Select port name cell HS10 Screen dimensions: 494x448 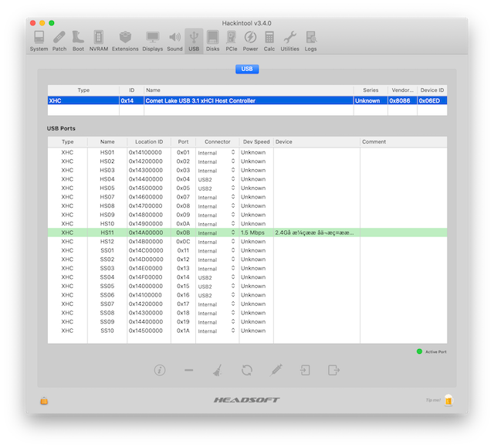[x=107, y=223]
